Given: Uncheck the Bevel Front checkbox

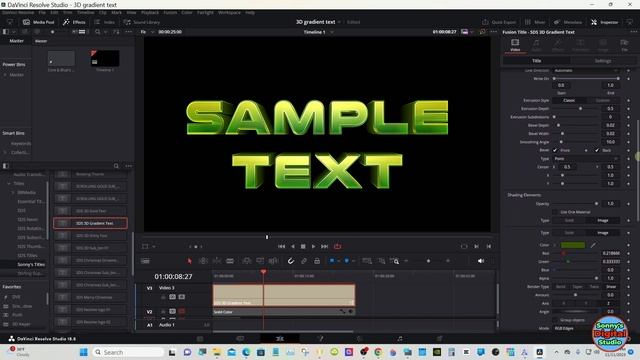Looking at the screenshot, I should tap(555, 150).
